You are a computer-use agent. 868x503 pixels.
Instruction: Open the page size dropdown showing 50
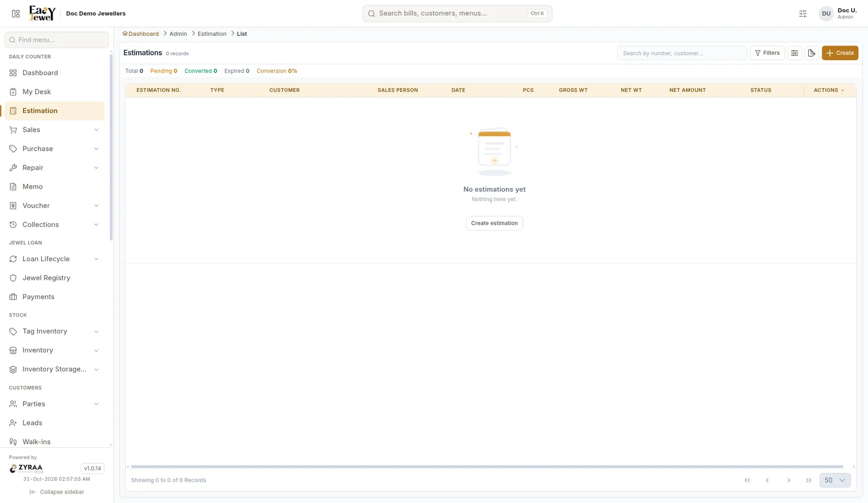pyautogui.click(x=835, y=480)
